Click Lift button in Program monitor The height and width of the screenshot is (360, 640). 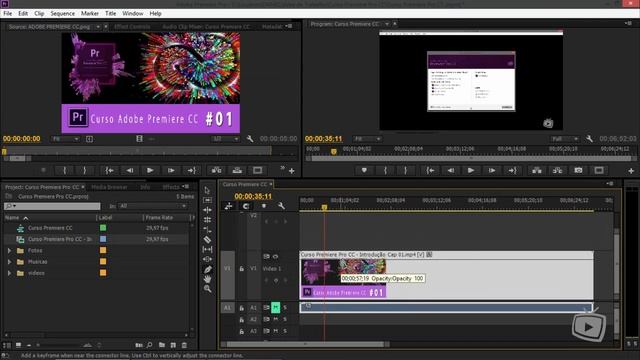537,170
